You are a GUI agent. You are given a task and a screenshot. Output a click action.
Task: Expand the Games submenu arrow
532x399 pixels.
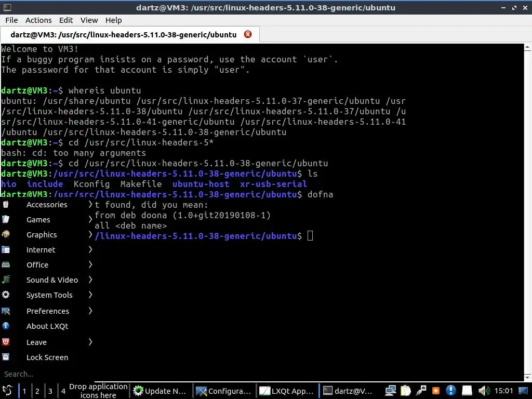tap(90, 219)
